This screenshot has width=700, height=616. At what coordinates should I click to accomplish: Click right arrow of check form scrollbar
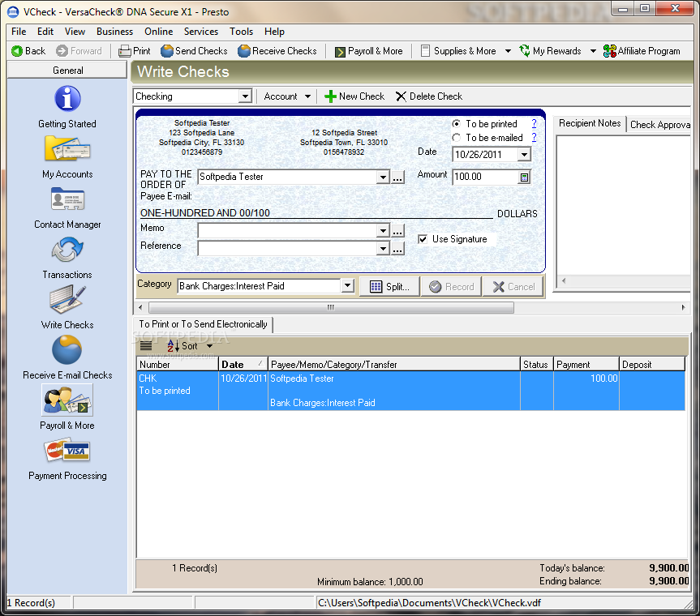coord(683,307)
